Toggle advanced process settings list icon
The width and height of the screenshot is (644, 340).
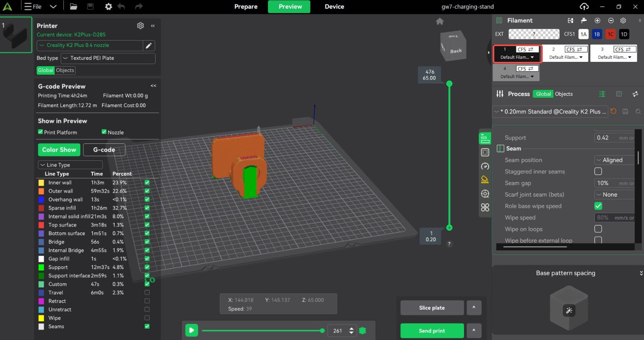[x=602, y=94]
